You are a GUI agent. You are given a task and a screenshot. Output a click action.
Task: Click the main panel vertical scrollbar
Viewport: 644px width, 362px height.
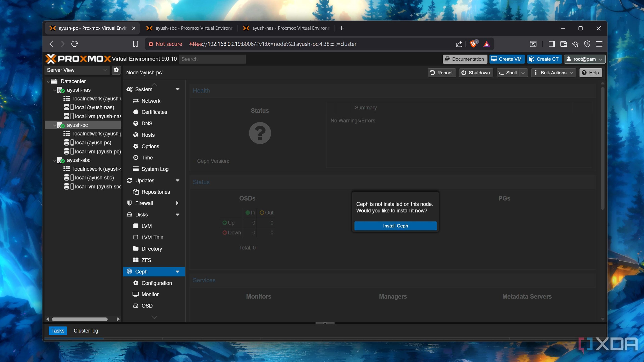tap(603, 148)
